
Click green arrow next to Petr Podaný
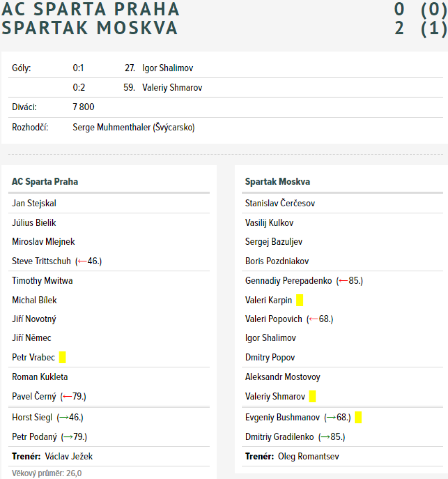[x=68, y=437]
